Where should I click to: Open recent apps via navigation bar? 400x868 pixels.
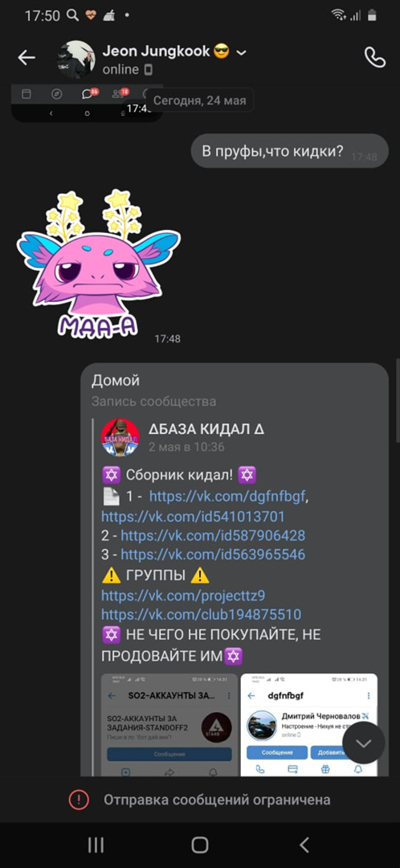coord(96,845)
